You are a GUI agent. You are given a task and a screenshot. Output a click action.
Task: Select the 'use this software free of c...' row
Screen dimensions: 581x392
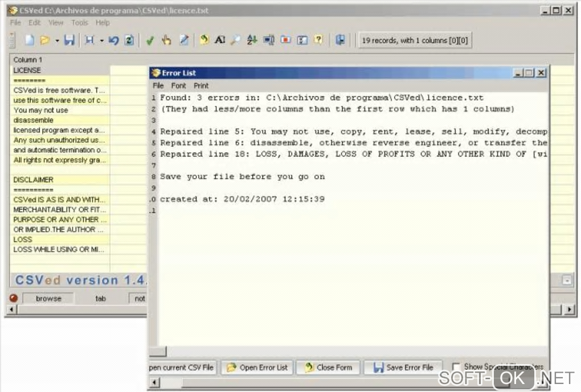pyautogui.click(x=60, y=100)
